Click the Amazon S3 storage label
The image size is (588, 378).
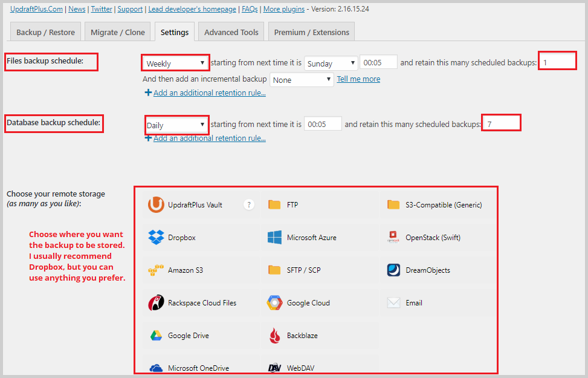click(186, 270)
